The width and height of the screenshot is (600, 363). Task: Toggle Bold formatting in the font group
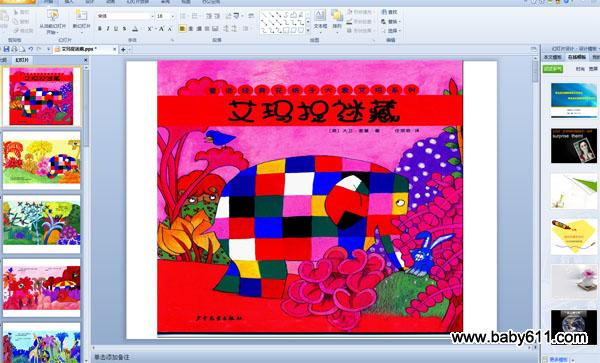(x=100, y=29)
